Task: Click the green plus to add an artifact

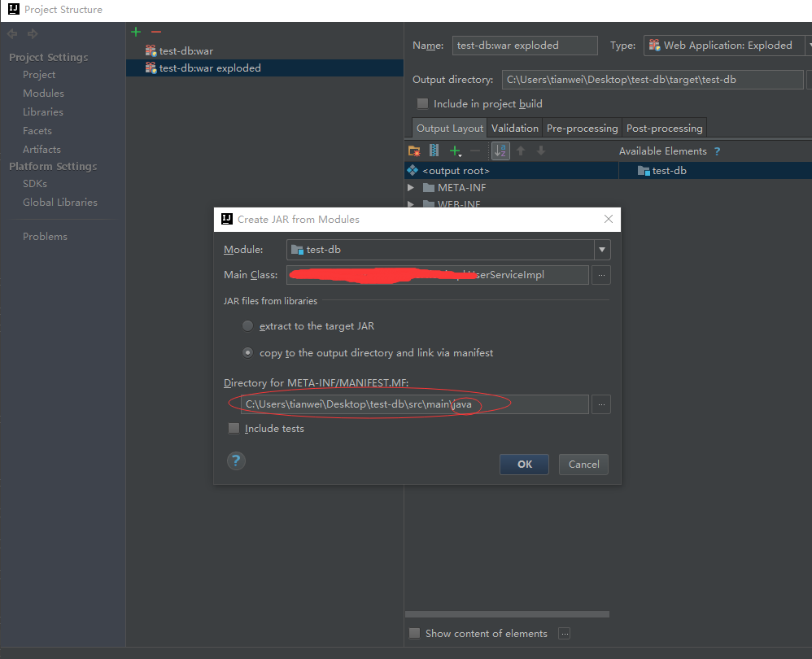Action: point(136,32)
